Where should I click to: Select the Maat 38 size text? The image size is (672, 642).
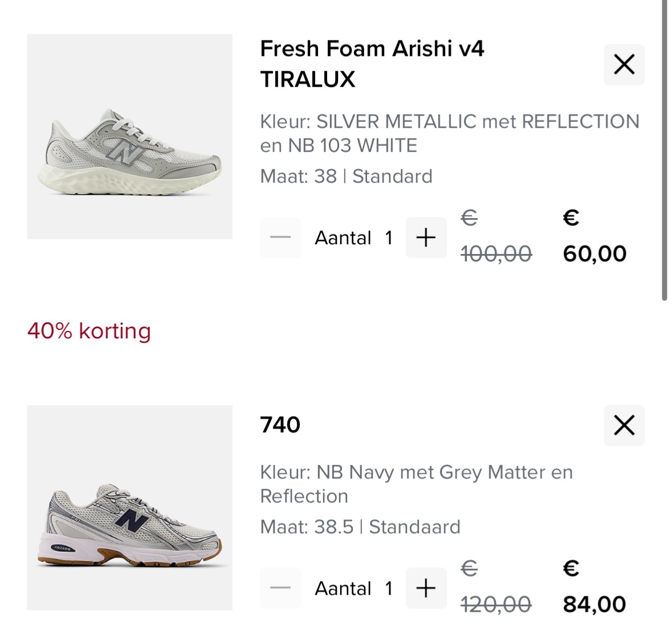tap(346, 176)
